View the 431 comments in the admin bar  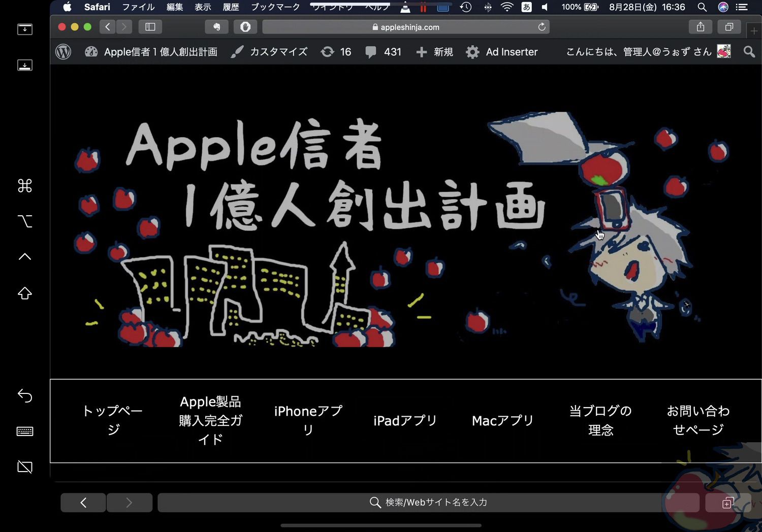384,52
